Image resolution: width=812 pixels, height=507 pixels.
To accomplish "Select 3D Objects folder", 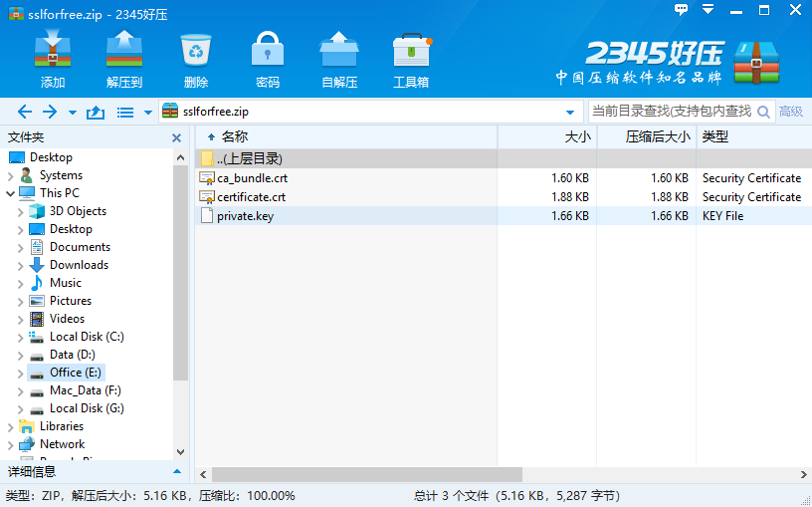I will tap(78, 211).
